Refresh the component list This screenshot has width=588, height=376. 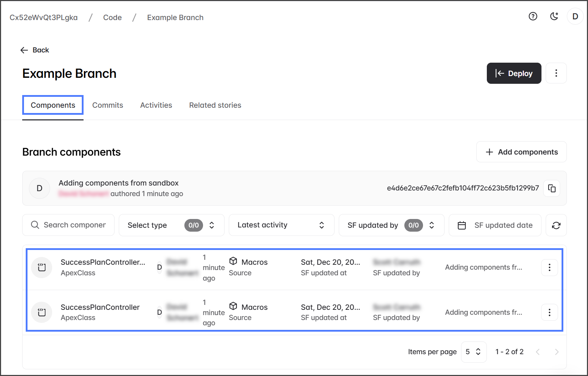556,225
